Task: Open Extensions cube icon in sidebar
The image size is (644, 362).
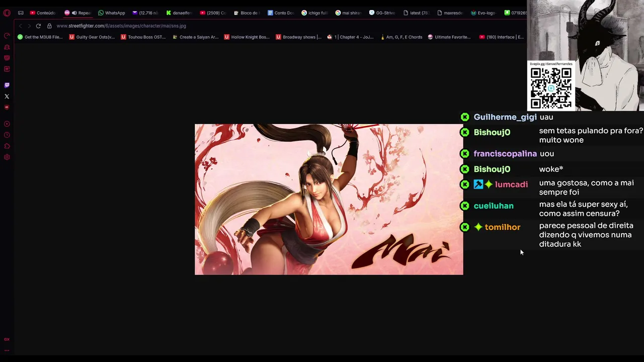Action: [x=7, y=146]
